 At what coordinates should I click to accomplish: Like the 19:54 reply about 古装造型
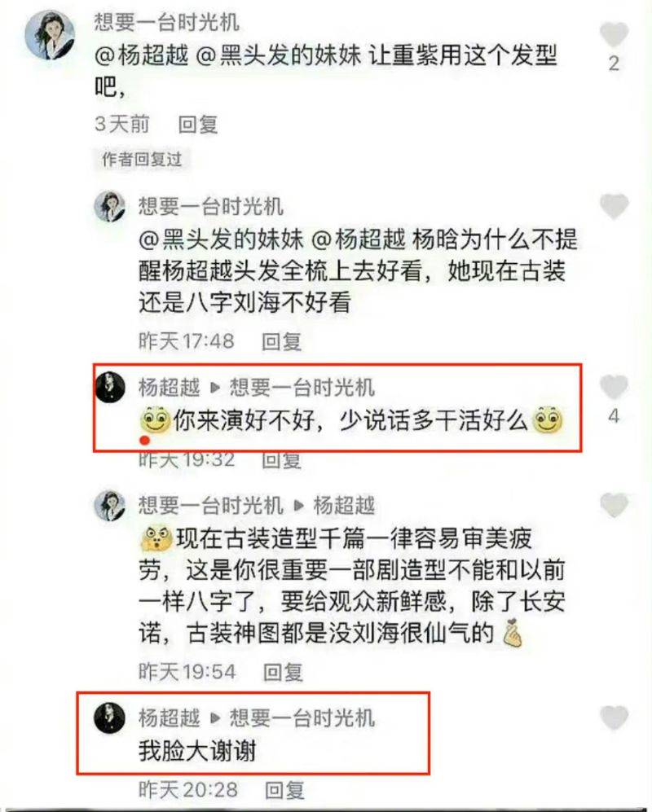tap(614, 505)
